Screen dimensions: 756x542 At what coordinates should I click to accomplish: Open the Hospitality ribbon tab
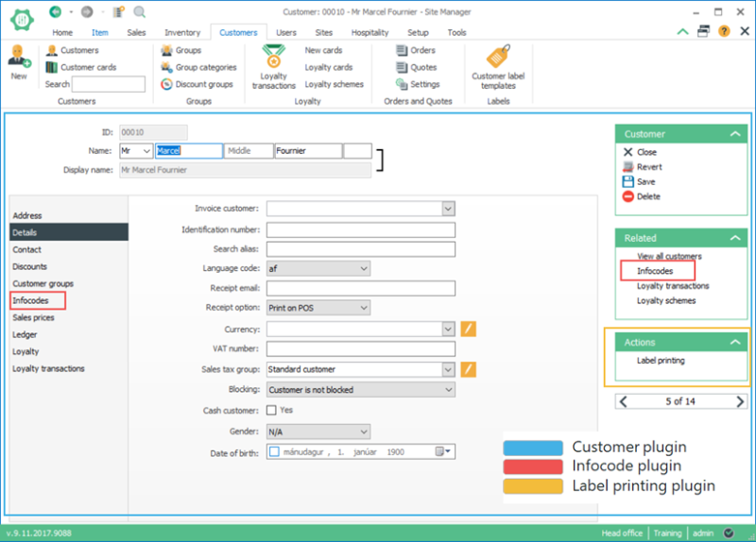coord(369,32)
